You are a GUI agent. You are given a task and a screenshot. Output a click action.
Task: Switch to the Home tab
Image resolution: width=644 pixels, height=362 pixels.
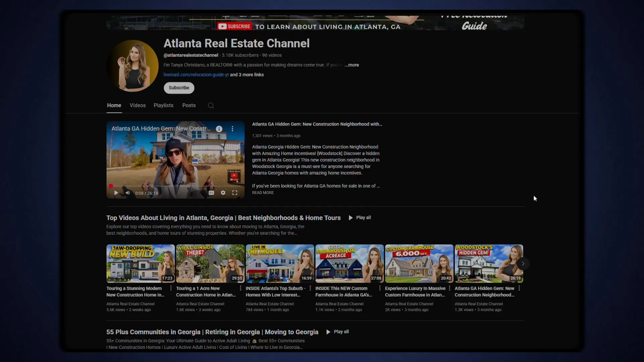pyautogui.click(x=114, y=106)
